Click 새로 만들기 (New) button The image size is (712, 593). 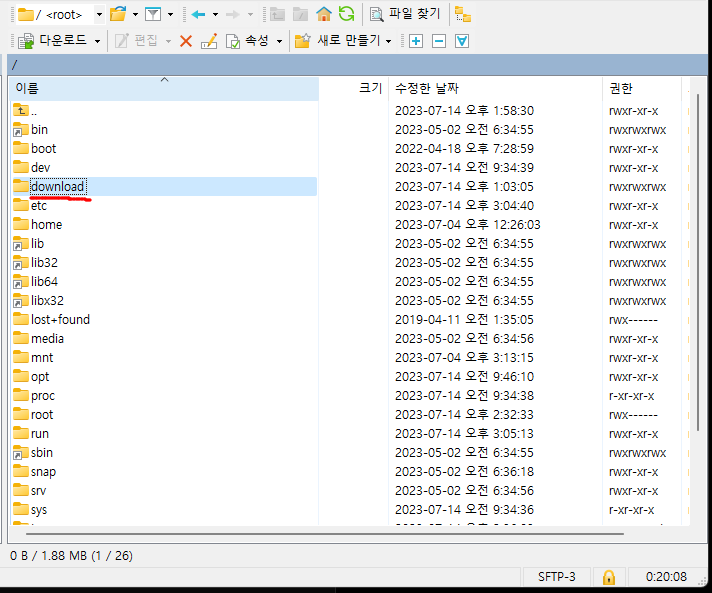pyautogui.click(x=337, y=41)
